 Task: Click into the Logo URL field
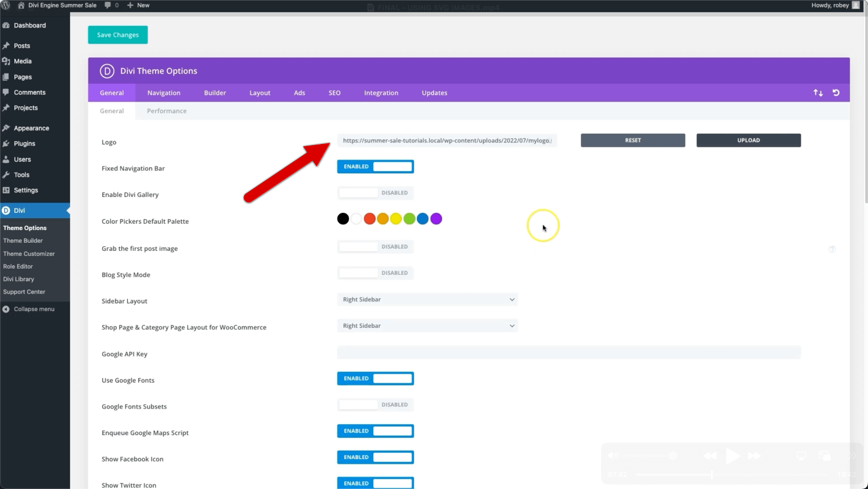pos(447,141)
